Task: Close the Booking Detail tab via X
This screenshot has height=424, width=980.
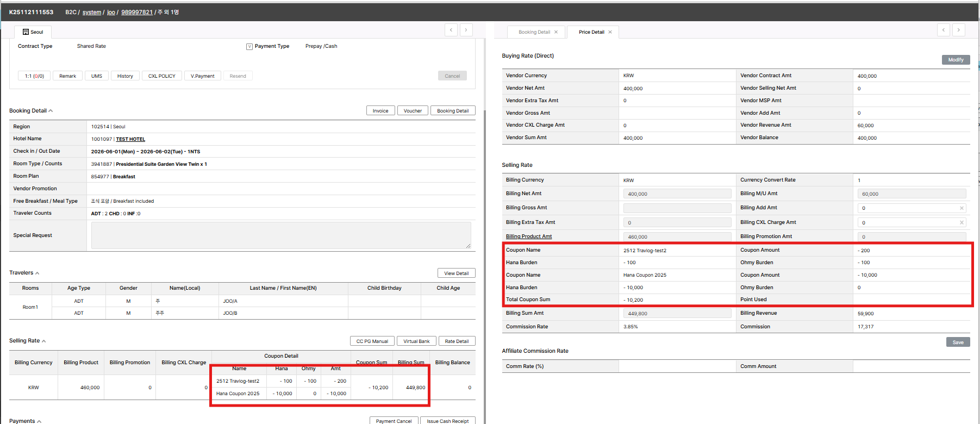Action: pos(555,32)
